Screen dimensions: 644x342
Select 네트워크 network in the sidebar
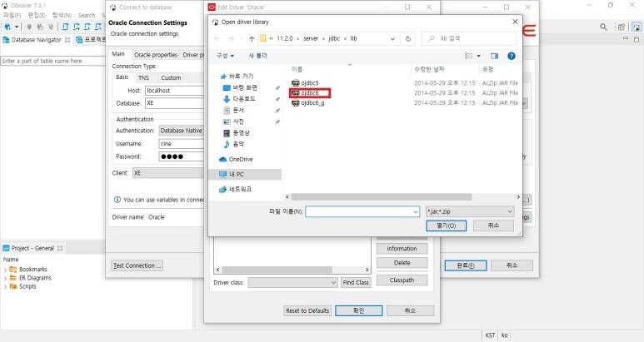(235, 189)
